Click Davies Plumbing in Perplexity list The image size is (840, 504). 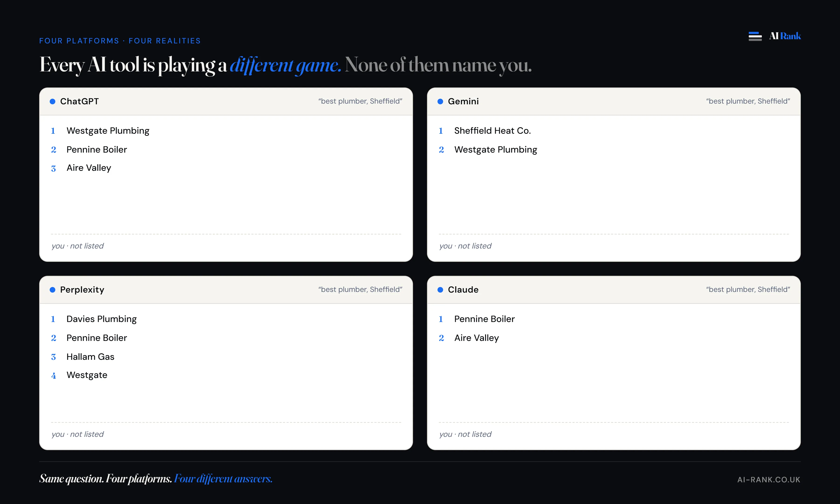(101, 319)
